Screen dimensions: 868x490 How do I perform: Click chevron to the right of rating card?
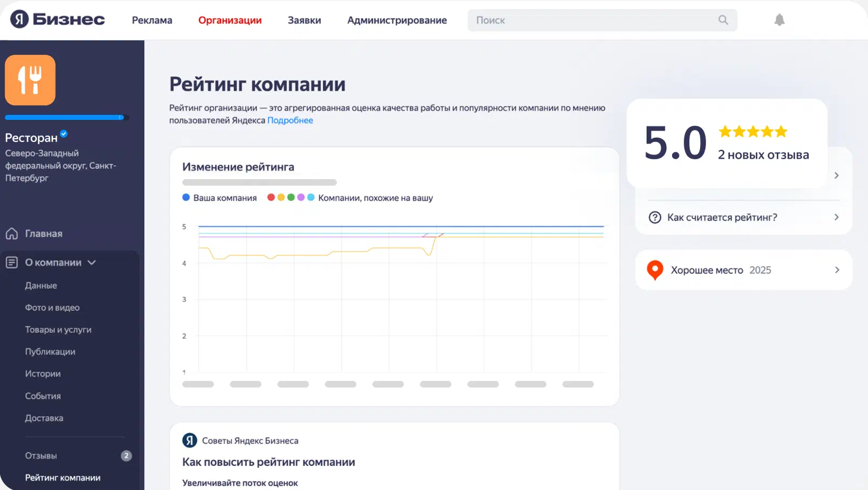837,175
